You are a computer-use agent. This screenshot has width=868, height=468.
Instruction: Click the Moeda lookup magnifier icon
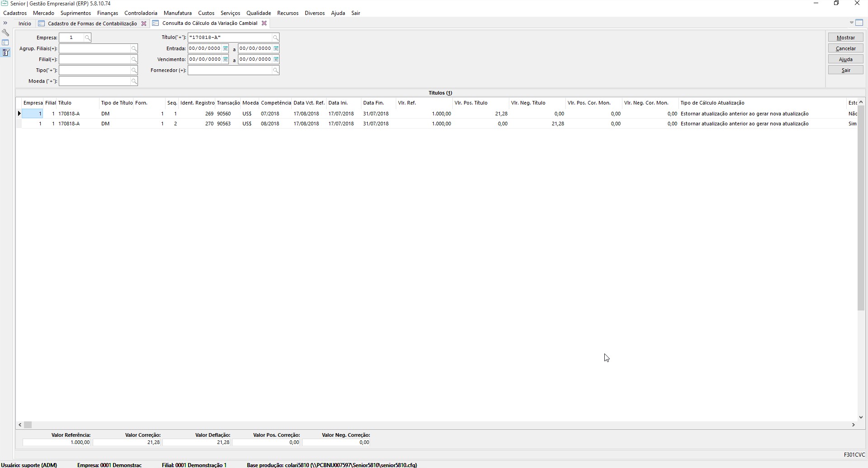point(134,81)
